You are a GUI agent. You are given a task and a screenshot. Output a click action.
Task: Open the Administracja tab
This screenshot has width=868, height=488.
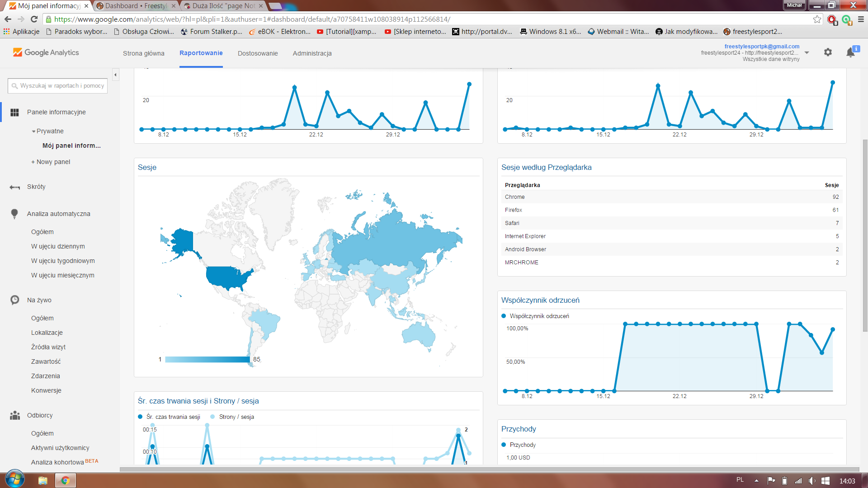pyautogui.click(x=312, y=53)
